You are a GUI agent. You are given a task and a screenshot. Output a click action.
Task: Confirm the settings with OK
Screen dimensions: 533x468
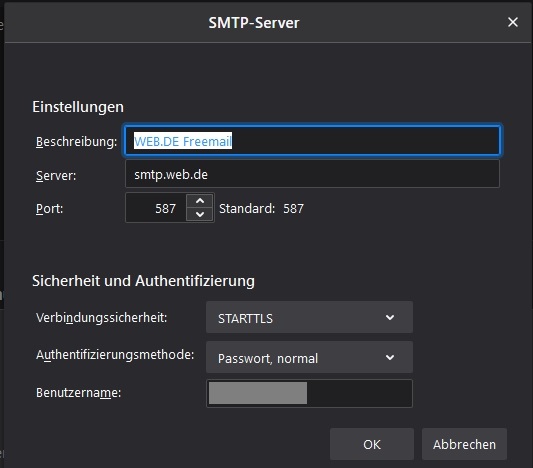tap(372, 444)
